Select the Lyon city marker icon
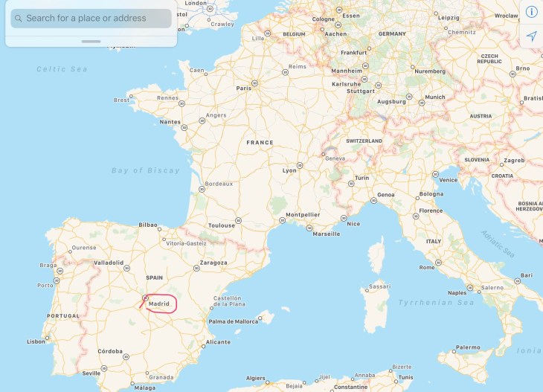 [300, 166]
